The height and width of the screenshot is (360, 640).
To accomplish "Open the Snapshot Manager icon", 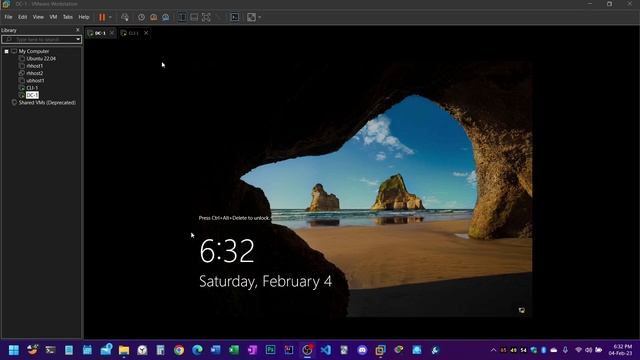I will coord(166,17).
